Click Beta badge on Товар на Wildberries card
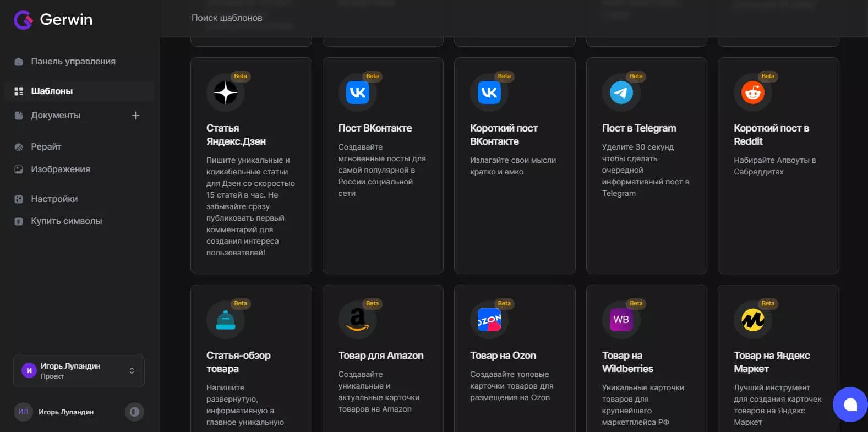The image size is (868, 432). pos(636,304)
